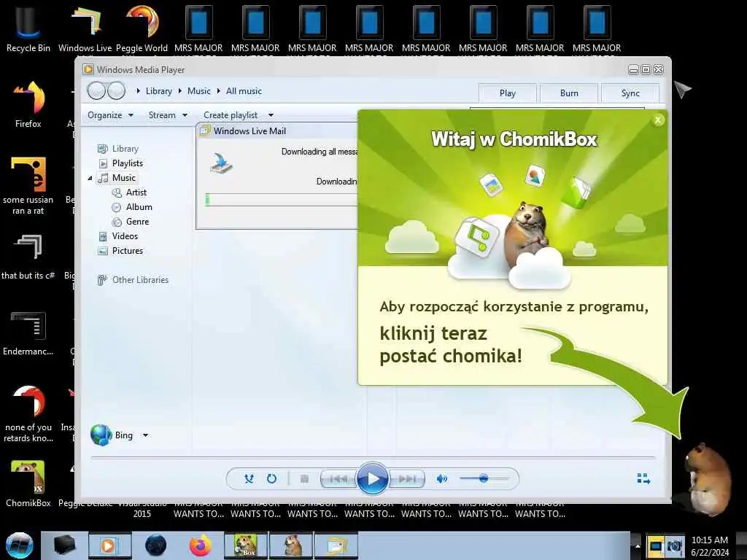
Task: Select Music in the breadcrumb path
Action: point(198,91)
